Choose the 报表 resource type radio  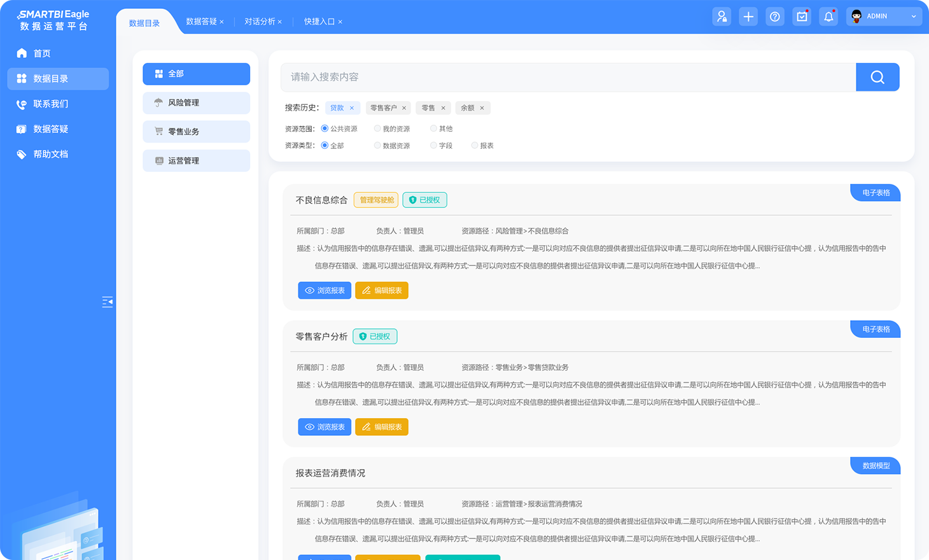pos(475,146)
